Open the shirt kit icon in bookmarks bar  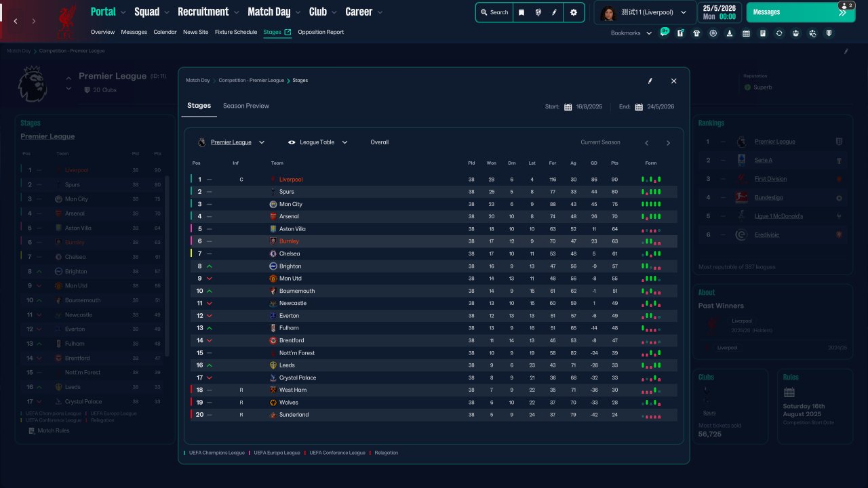click(x=696, y=33)
